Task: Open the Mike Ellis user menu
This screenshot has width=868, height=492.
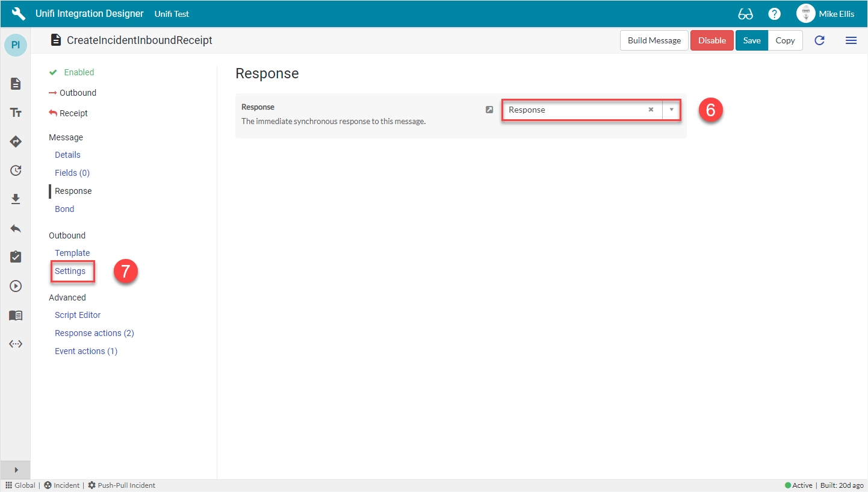Action: click(x=825, y=14)
